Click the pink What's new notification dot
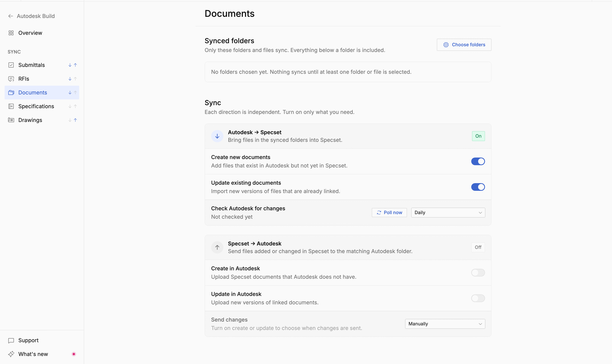The width and height of the screenshot is (612, 364). 74,354
